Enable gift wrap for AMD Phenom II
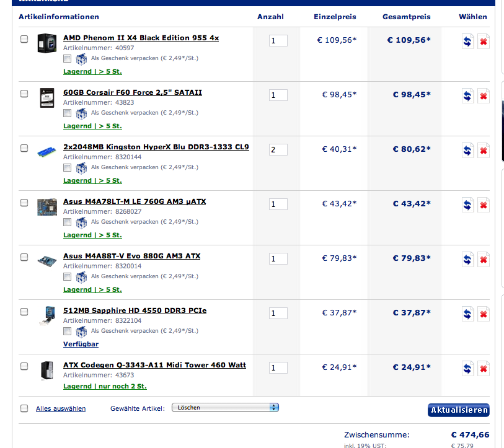 coord(67,58)
